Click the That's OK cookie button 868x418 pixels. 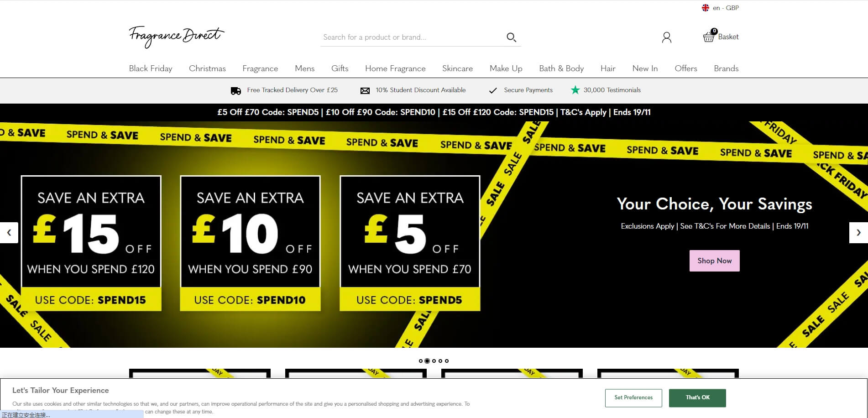click(x=697, y=398)
